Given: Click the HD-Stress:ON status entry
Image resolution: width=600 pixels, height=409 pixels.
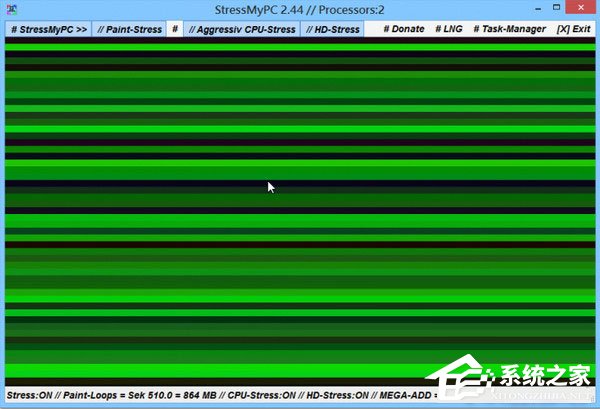Looking at the screenshot, I should pos(337,395).
